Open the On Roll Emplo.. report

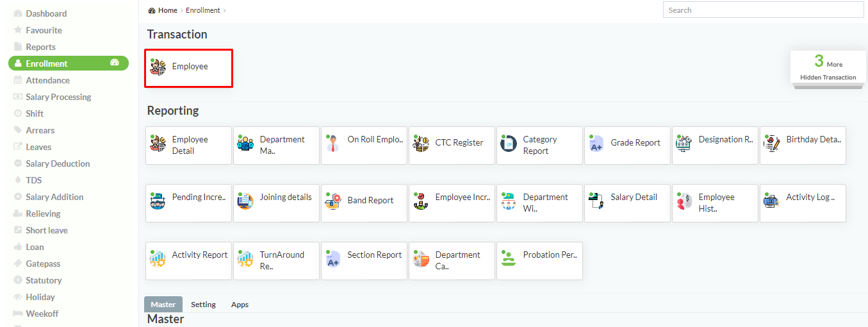pyautogui.click(x=364, y=146)
